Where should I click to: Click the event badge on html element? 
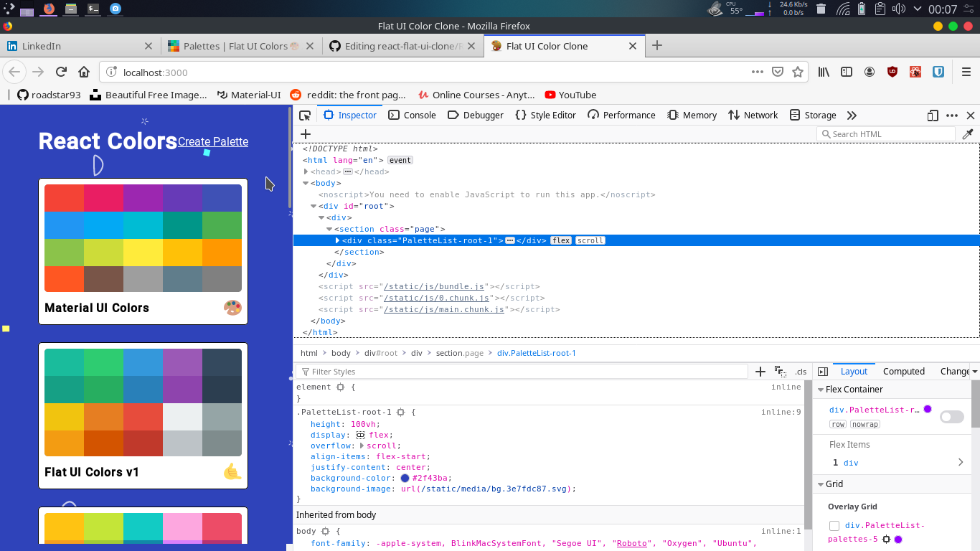(x=400, y=160)
